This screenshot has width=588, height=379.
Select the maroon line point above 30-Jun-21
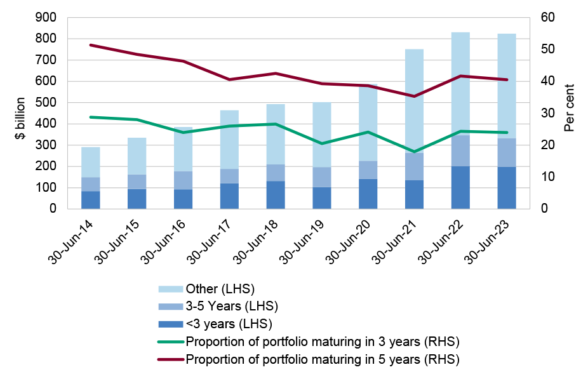click(x=415, y=96)
